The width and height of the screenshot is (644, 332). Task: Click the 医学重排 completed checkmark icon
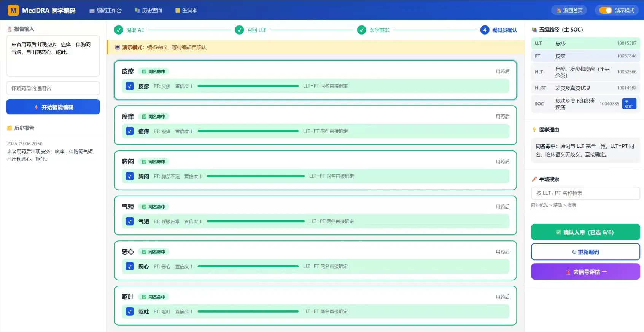tap(361, 30)
